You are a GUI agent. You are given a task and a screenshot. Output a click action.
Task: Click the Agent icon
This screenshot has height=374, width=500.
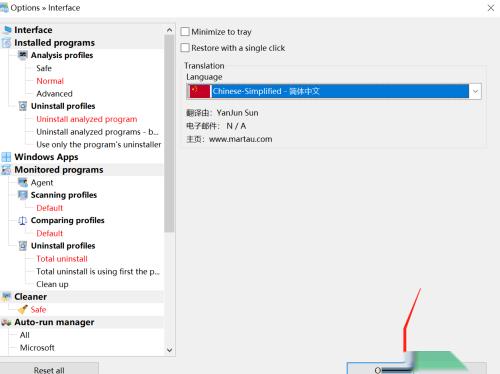click(23, 182)
